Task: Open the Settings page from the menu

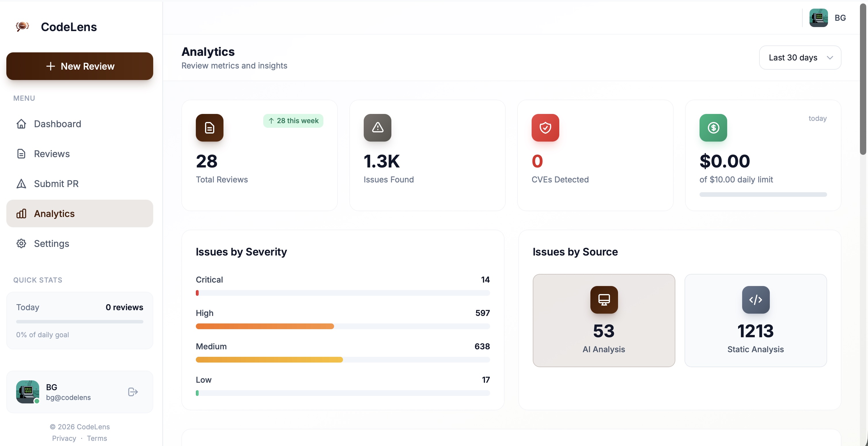Action: (51, 243)
